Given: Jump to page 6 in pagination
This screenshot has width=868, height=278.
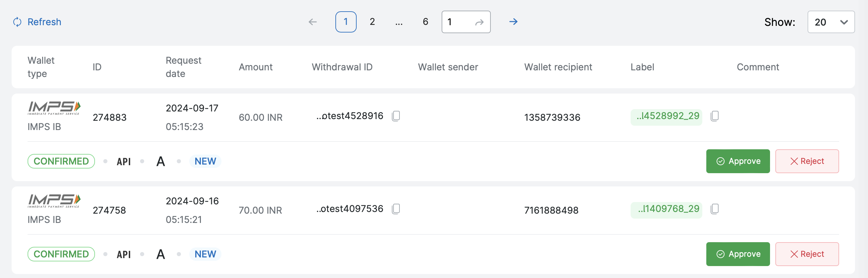Looking at the screenshot, I should tap(425, 22).
